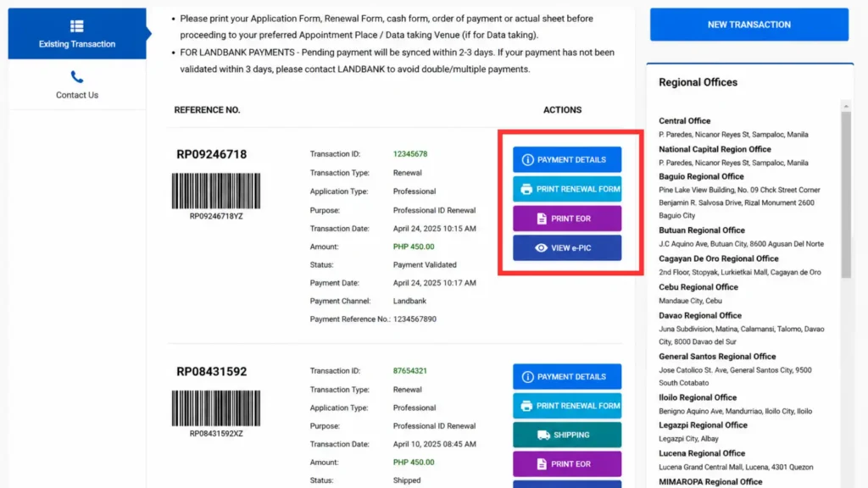Click the Shipped status value
The width and height of the screenshot is (868, 488).
click(407, 480)
